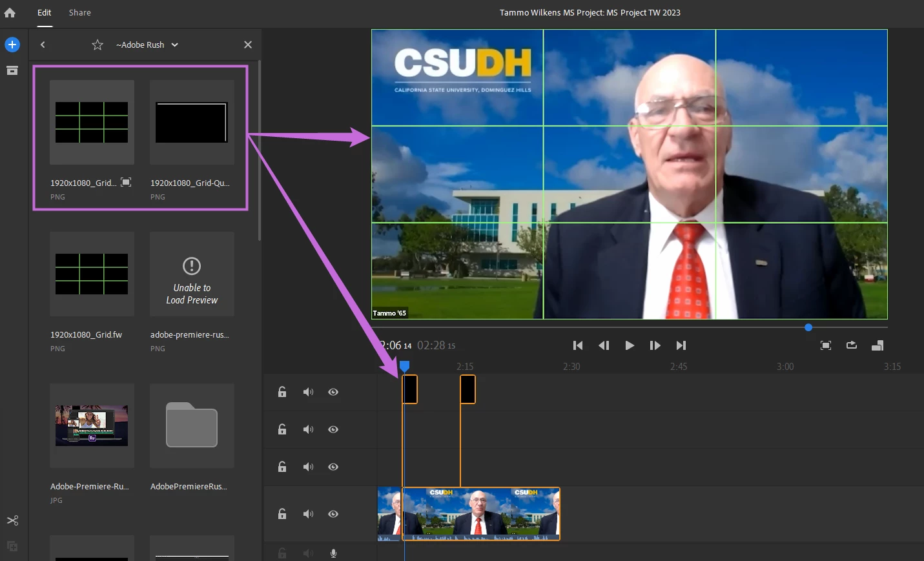924x561 pixels.
Task: Add media with the blue plus button
Action: pos(12,45)
